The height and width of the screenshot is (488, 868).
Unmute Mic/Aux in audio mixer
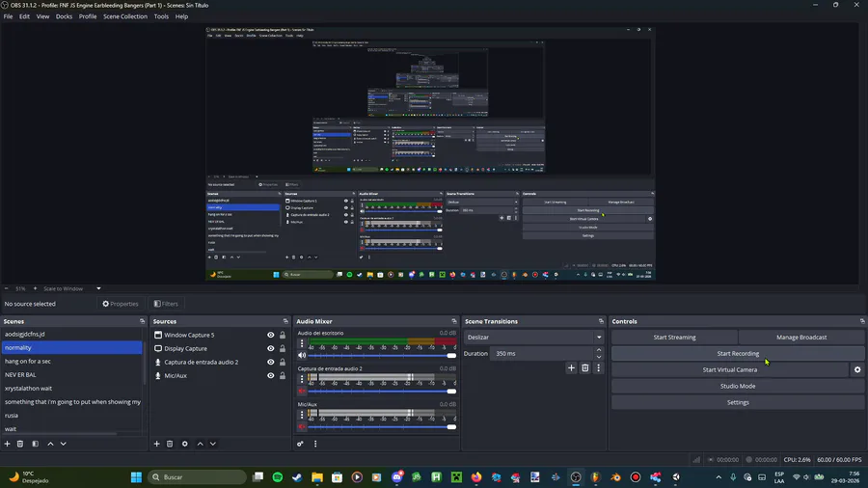point(302,426)
